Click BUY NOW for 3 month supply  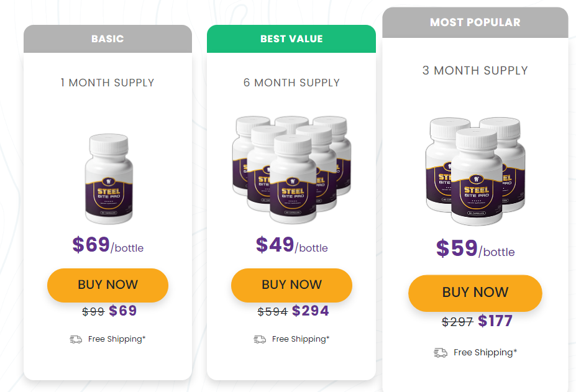pyautogui.click(x=475, y=293)
